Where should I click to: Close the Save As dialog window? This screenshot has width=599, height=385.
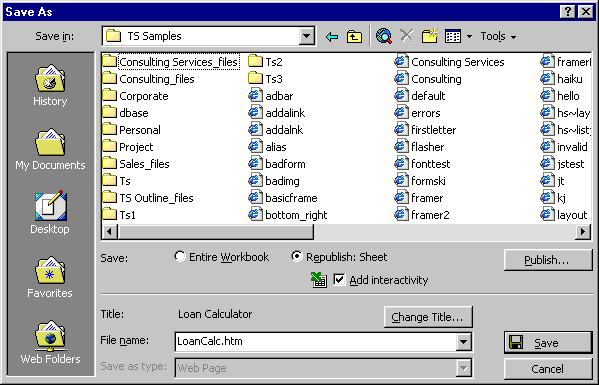(586, 12)
